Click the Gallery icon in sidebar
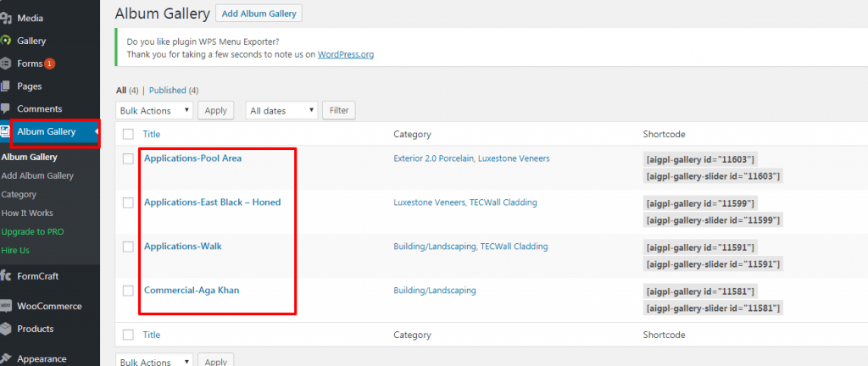This screenshot has width=868, height=366. point(5,41)
